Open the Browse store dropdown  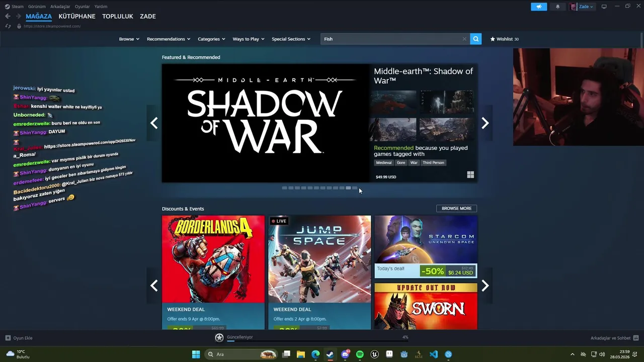(129, 39)
